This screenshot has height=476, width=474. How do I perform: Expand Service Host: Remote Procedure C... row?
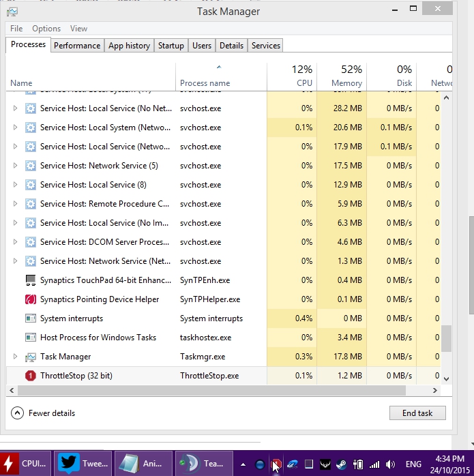(x=15, y=204)
